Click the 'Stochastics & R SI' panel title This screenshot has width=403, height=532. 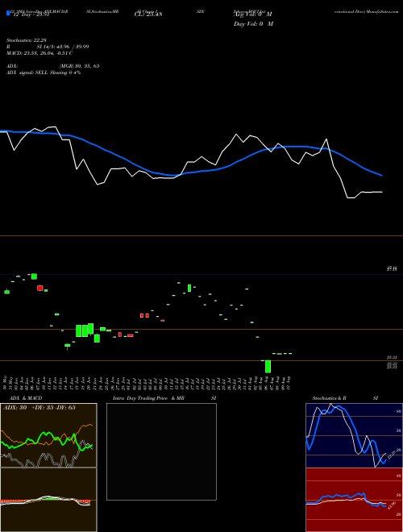pos(345,398)
